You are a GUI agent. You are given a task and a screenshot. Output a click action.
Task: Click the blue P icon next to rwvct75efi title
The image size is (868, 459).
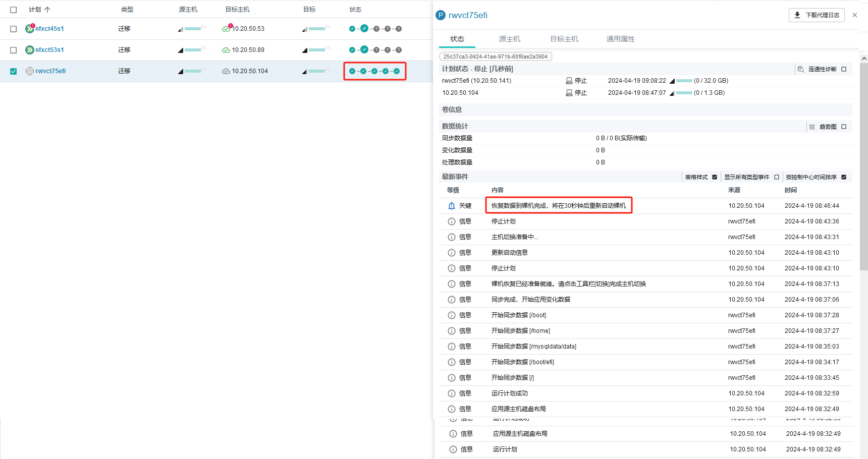pyautogui.click(x=441, y=15)
